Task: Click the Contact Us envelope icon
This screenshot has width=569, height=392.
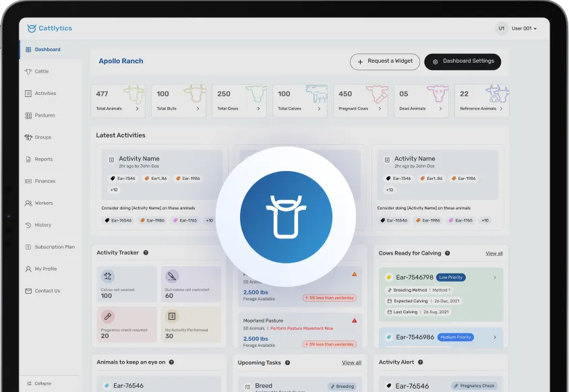Action: pyautogui.click(x=28, y=291)
